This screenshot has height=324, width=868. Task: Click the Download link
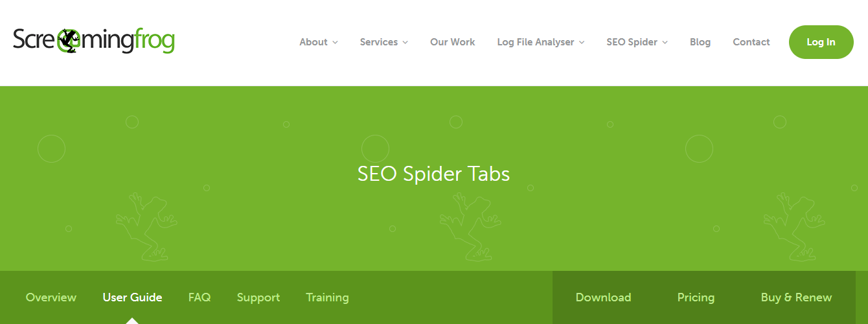(603, 297)
